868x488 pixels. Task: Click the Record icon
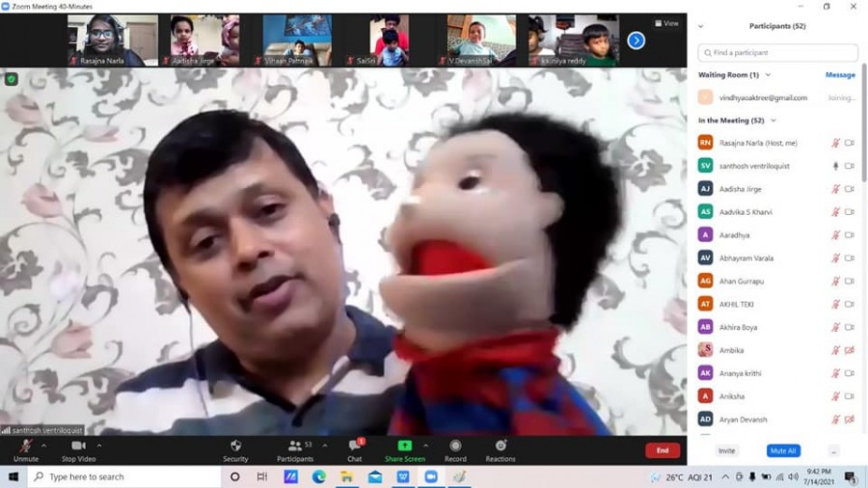(x=455, y=446)
